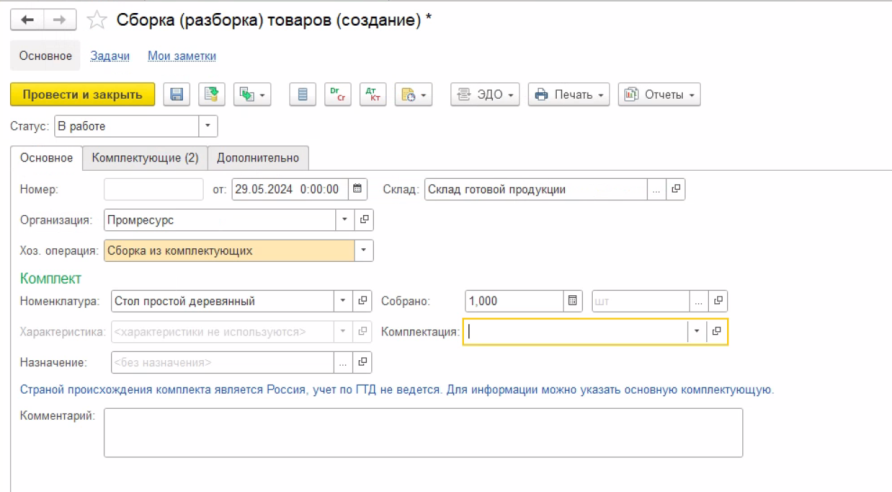Expand the Статус dropdown

(208, 126)
